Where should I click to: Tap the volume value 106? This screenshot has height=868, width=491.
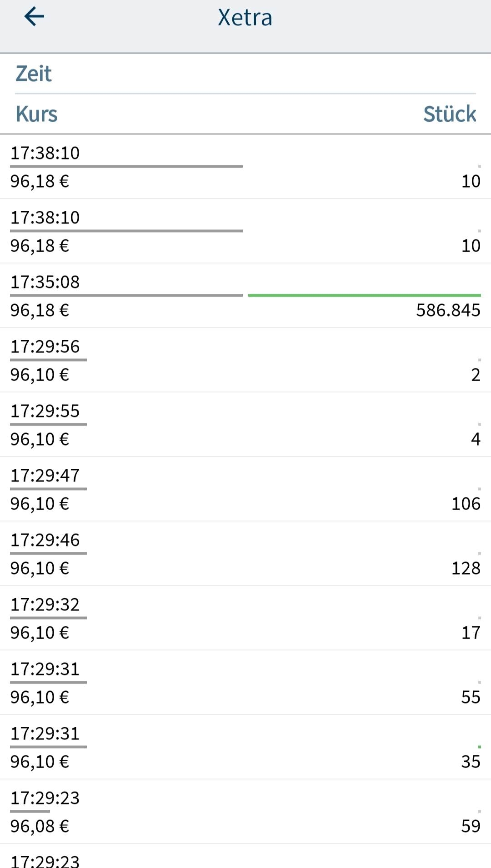pos(466,504)
